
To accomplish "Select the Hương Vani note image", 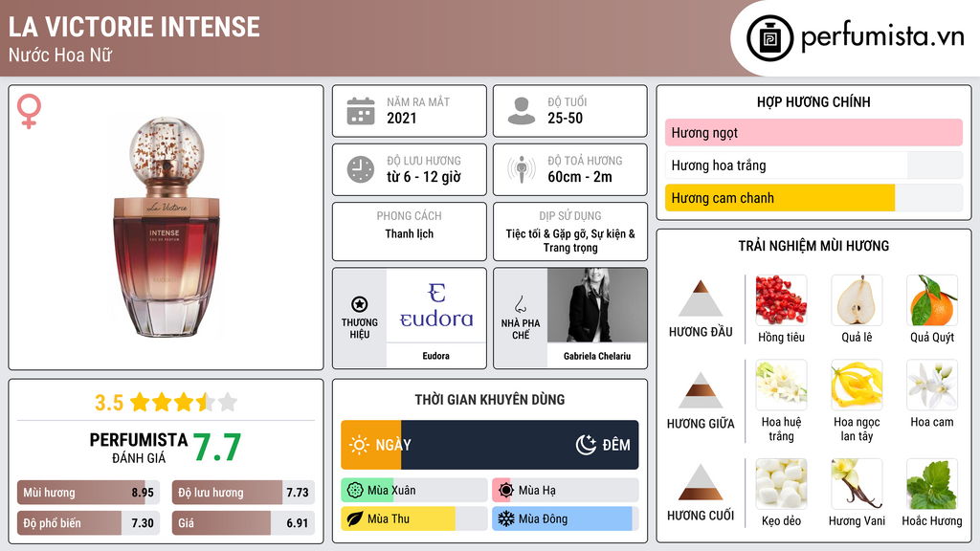I will tap(857, 483).
